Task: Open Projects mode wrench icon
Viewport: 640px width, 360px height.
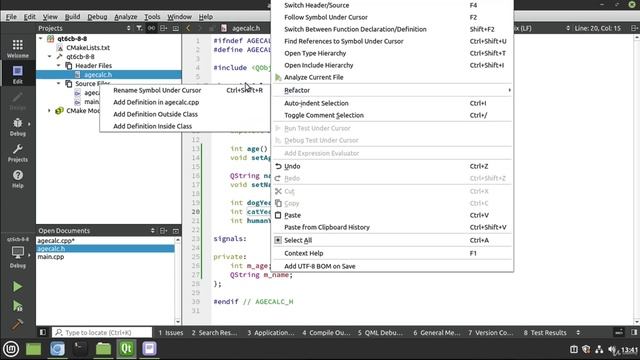Action: coord(18,153)
